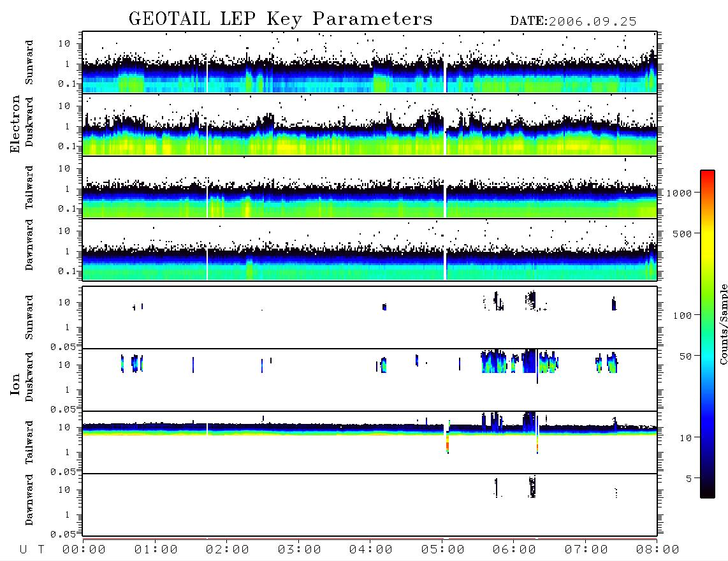728x561 pixels.
Task: Click the Ion Tailward panel label
Action: coord(29,442)
